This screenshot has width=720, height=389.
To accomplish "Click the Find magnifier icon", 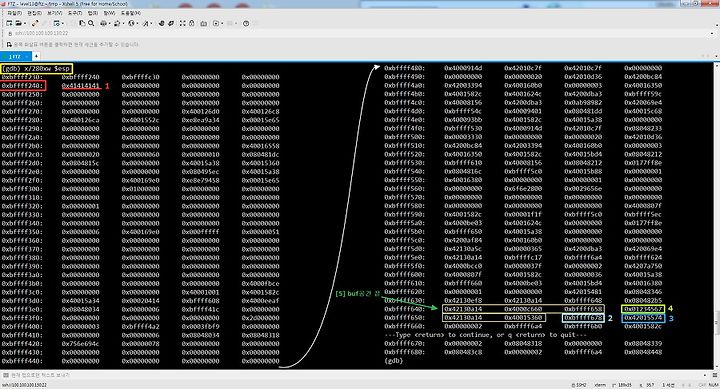I will coord(91,23).
